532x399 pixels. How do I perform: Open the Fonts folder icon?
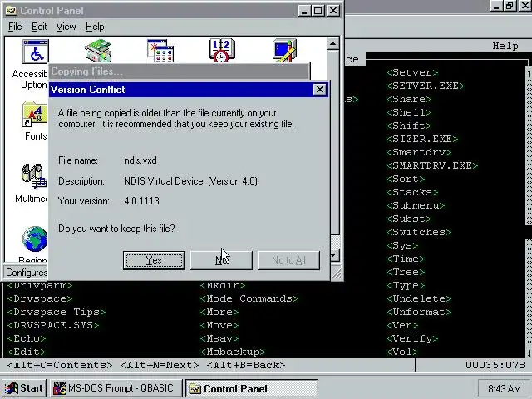tap(35, 114)
